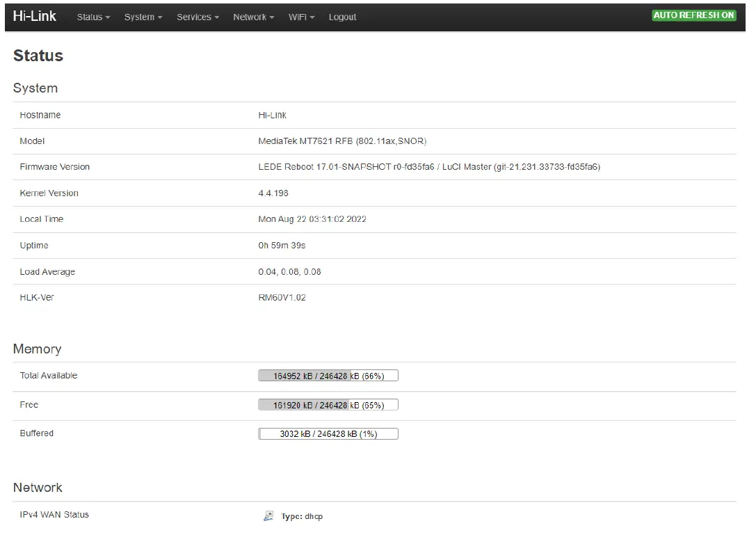Click the Logout link
This screenshot has height=535, width=756.
coord(342,17)
